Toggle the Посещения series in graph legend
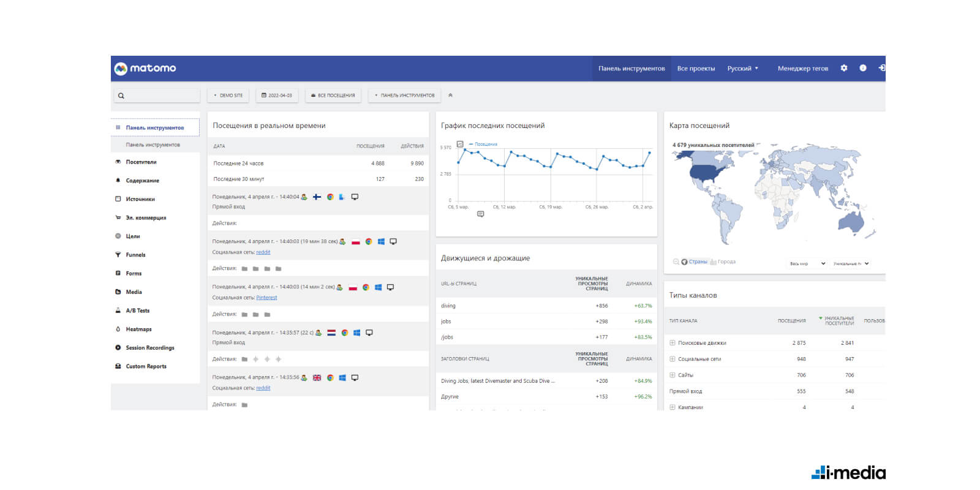The height and width of the screenshot is (490, 980). coord(485,145)
